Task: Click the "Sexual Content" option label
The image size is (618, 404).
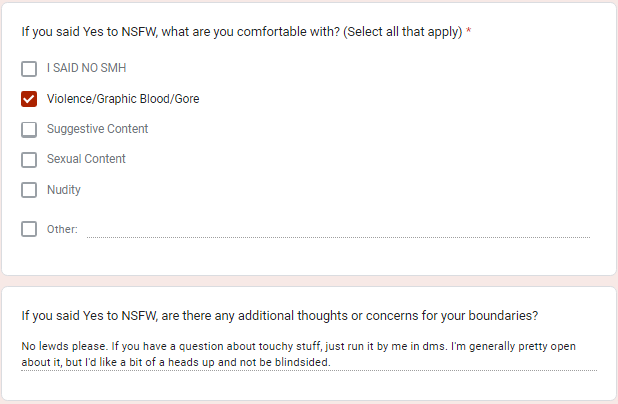Action: click(86, 159)
